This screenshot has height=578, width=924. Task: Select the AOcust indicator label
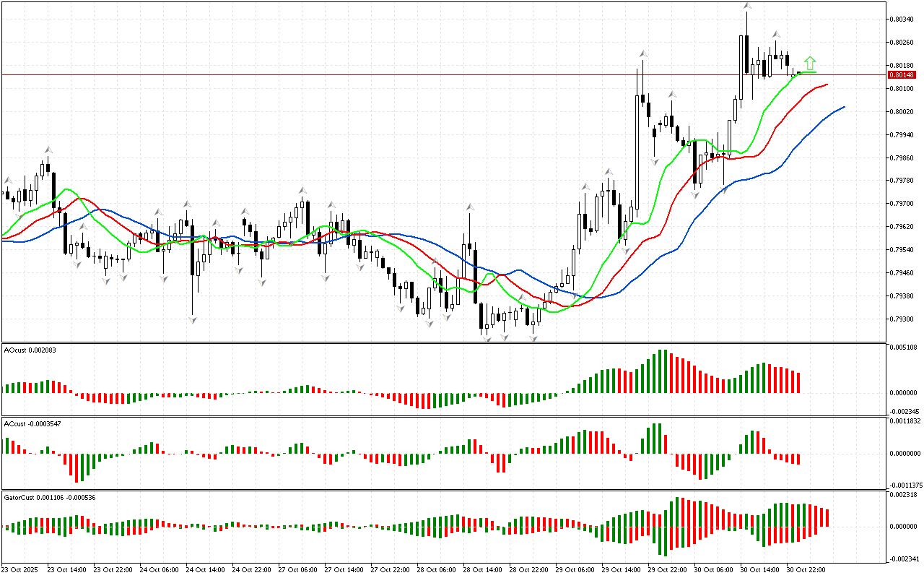[30, 350]
